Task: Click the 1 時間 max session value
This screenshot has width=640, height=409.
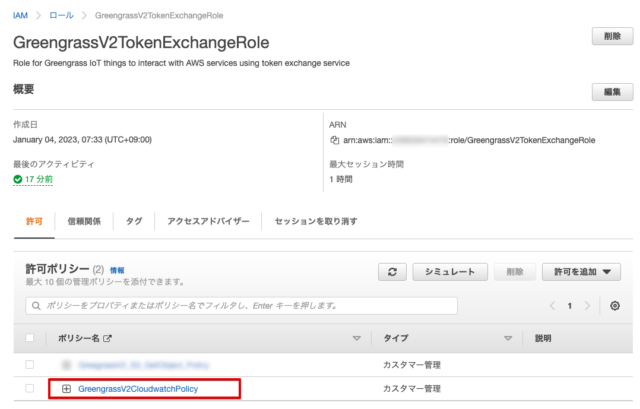Action: [341, 179]
